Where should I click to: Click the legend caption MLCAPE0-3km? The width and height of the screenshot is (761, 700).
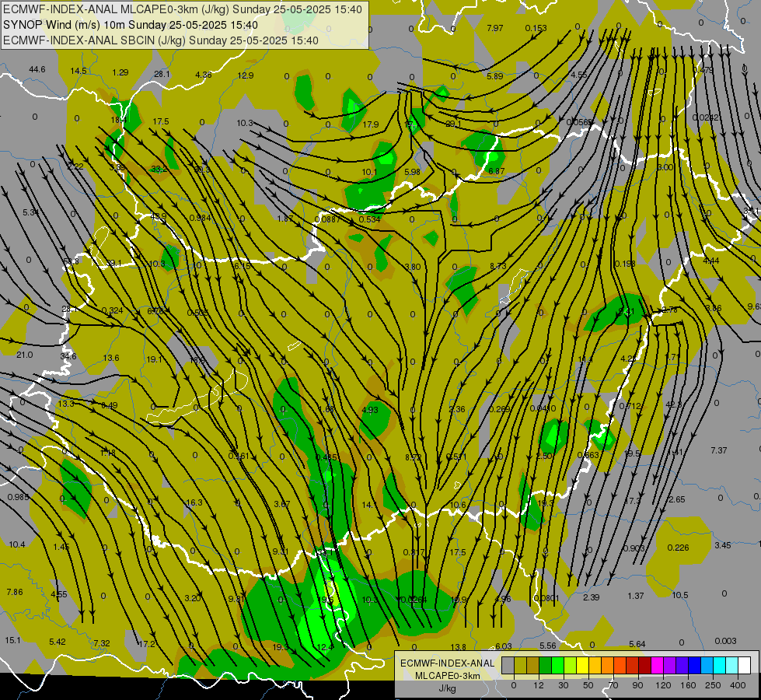pyautogui.click(x=447, y=676)
